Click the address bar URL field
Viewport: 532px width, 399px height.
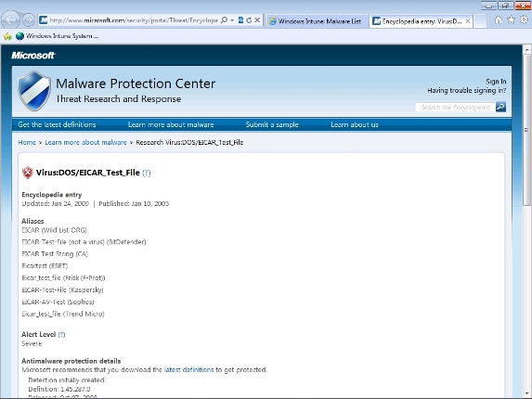pyautogui.click(x=134, y=20)
